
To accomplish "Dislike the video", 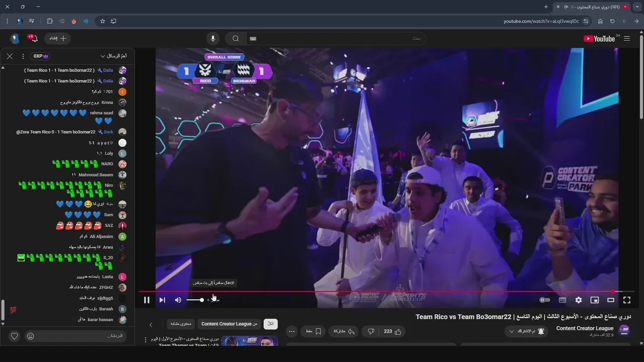I will pyautogui.click(x=371, y=331).
